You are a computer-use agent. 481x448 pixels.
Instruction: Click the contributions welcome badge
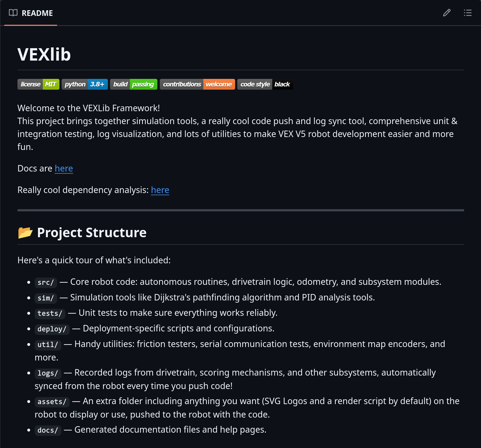click(197, 84)
